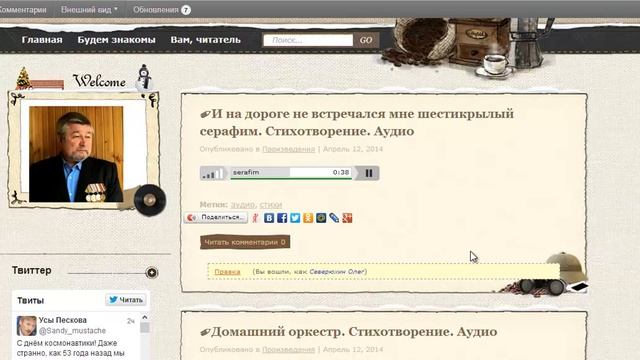Click the author portrait photo
The image size is (640, 360).
tap(76, 154)
